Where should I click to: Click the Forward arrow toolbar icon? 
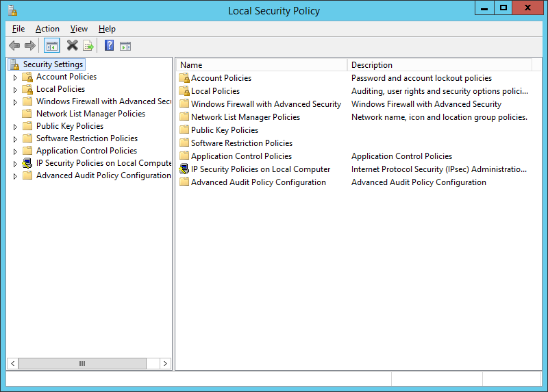coord(29,46)
